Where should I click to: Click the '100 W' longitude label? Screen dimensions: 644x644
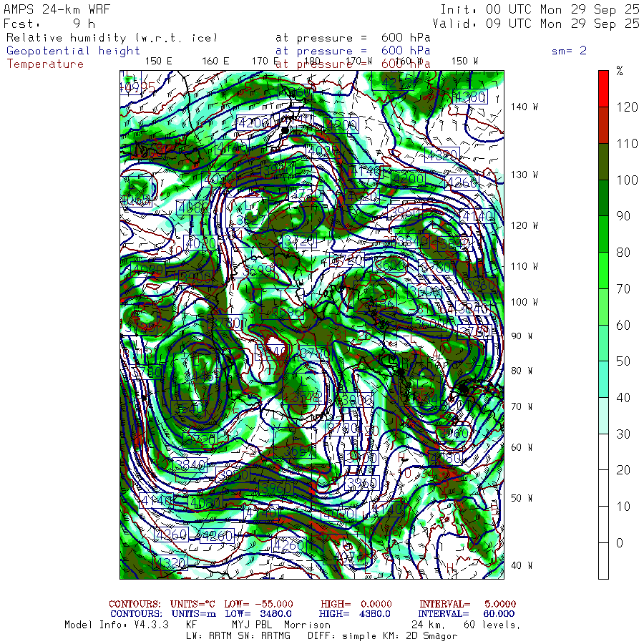click(524, 302)
